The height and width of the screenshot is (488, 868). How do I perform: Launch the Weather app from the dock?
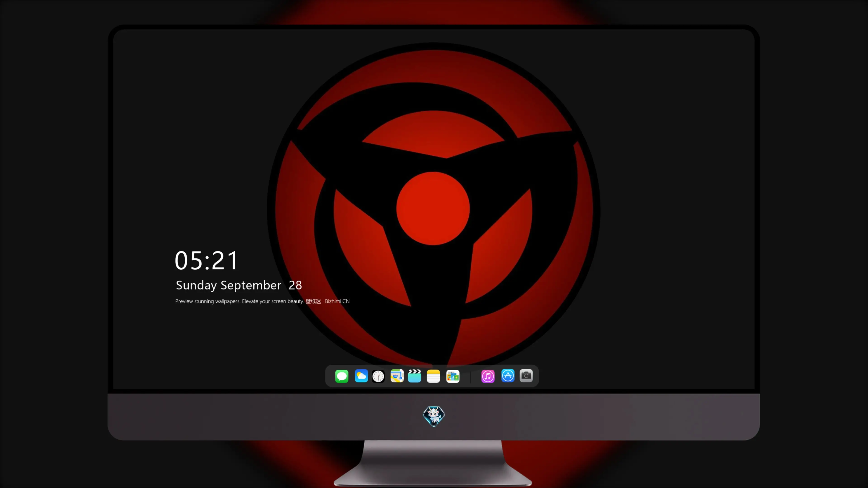(361, 376)
